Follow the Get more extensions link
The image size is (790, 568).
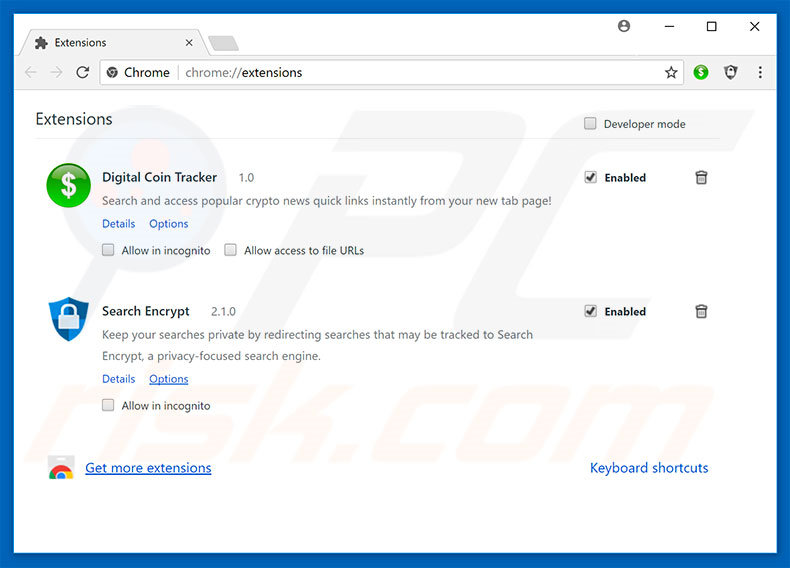(148, 468)
